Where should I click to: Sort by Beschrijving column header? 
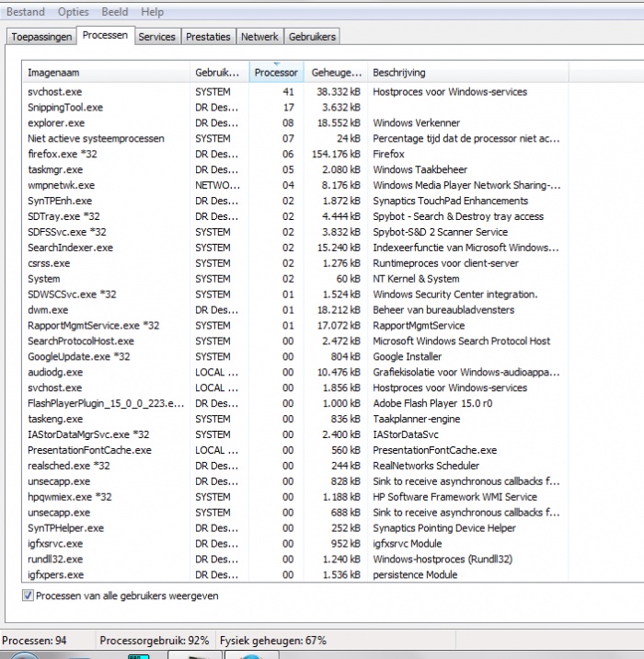[x=468, y=73]
